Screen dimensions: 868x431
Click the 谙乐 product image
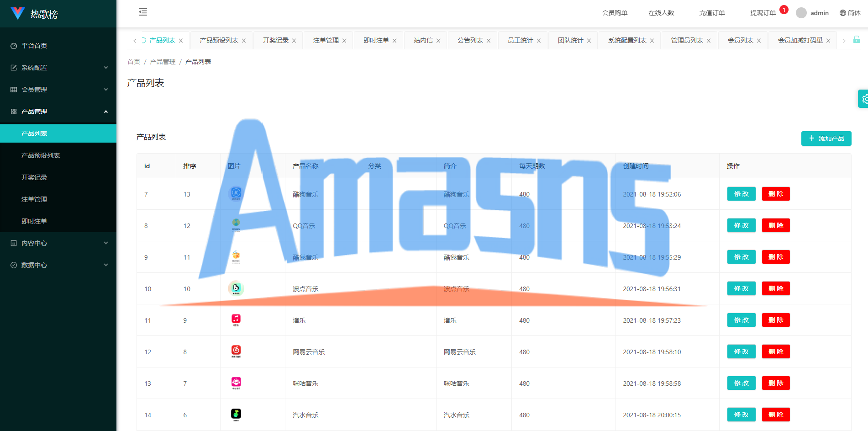point(236,320)
